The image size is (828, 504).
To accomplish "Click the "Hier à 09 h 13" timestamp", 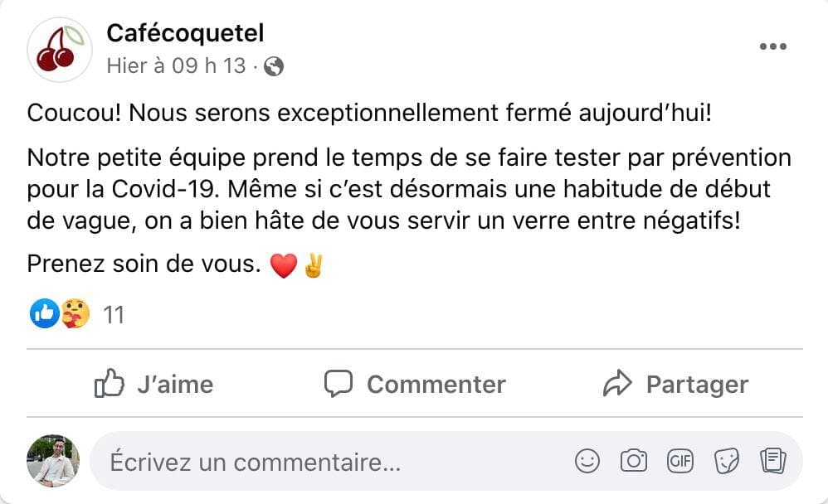I will [176, 66].
